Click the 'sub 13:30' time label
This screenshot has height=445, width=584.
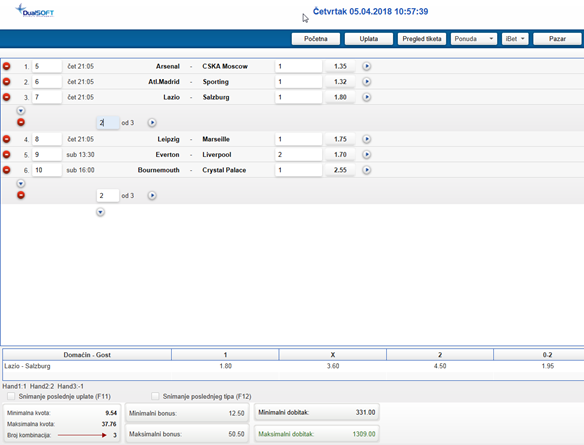tap(80, 155)
